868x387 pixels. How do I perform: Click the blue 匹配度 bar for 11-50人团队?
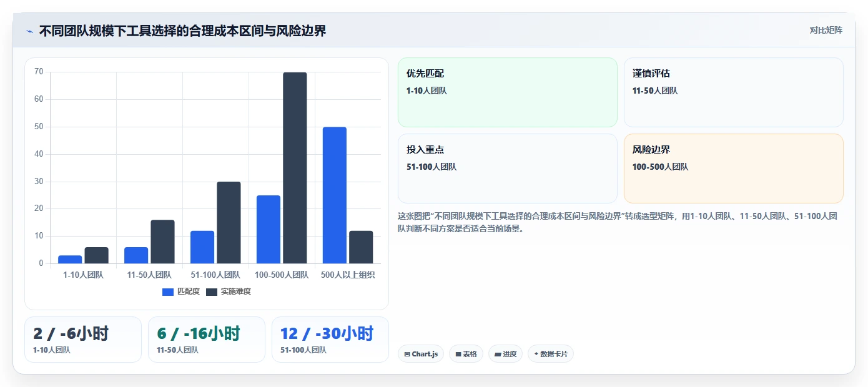136,255
